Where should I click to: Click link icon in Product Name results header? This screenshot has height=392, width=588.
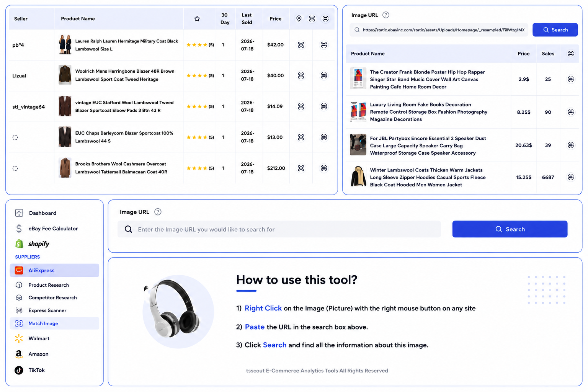point(571,54)
